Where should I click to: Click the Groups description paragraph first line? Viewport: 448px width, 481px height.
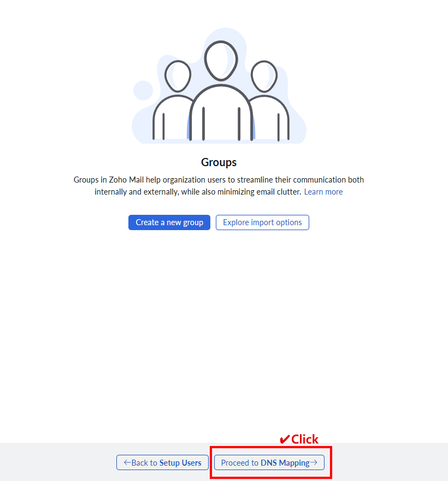[x=219, y=180]
